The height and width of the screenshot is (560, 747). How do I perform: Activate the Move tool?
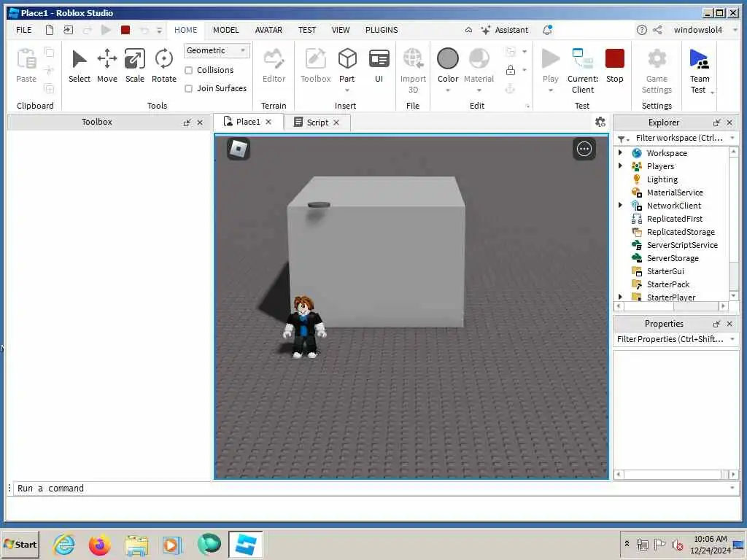(107, 66)
